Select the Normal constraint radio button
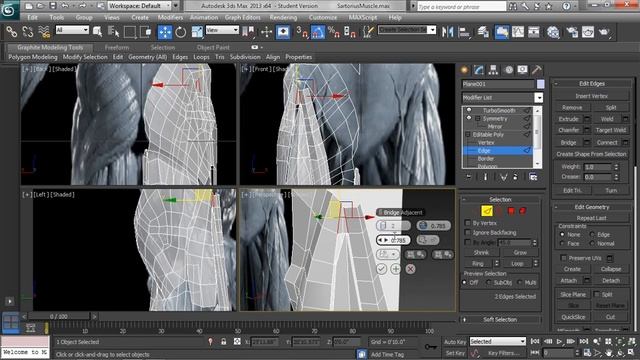Image resolution: width=640 pixels, height=360 pixels. (592, 243)
